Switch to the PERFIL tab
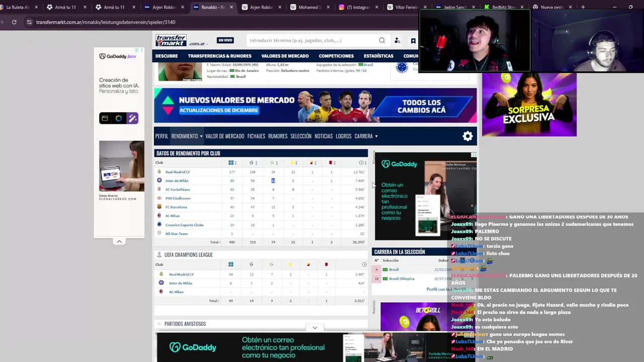Screen dimensions: 644x362 click(162, 136)
